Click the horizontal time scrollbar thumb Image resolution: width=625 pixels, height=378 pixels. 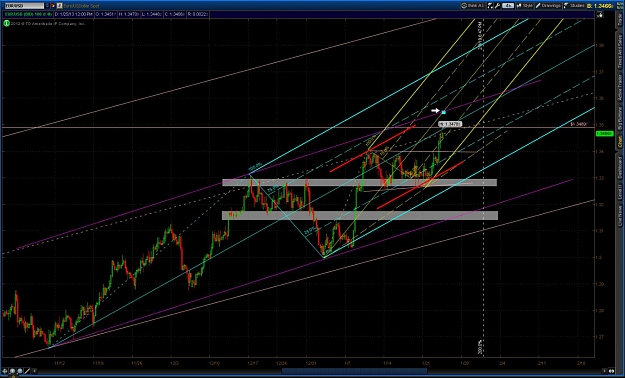[354, 371]
